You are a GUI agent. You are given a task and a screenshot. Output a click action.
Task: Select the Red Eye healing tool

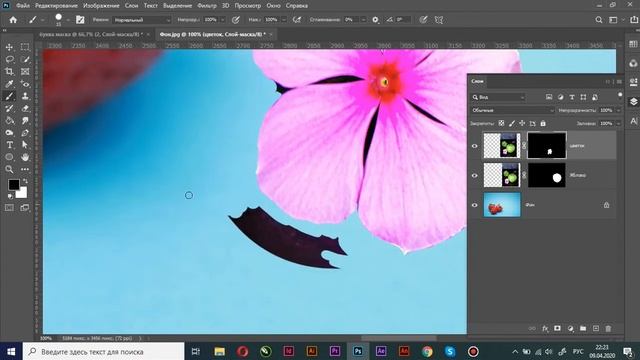[x=25, y=84]
